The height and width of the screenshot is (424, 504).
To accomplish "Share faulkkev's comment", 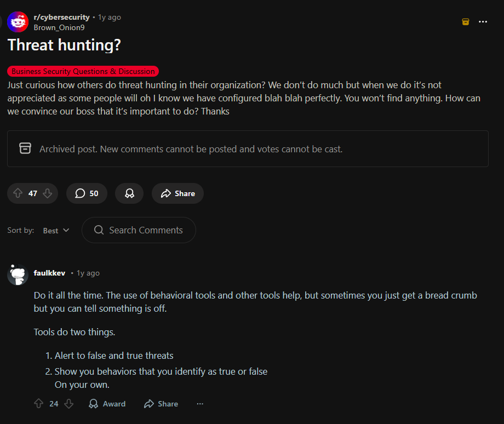I will point(161,404).
